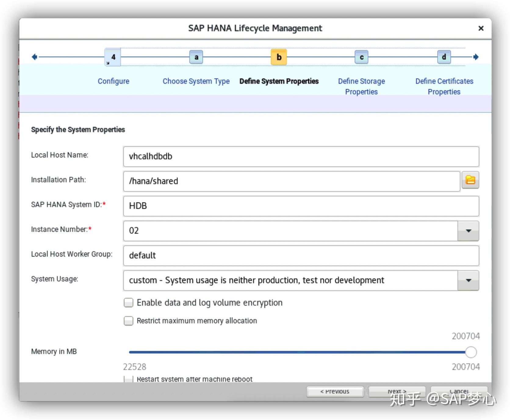Go to Define Certificates Properties step label
Screen dimensions: 510x420
(444, 86)
